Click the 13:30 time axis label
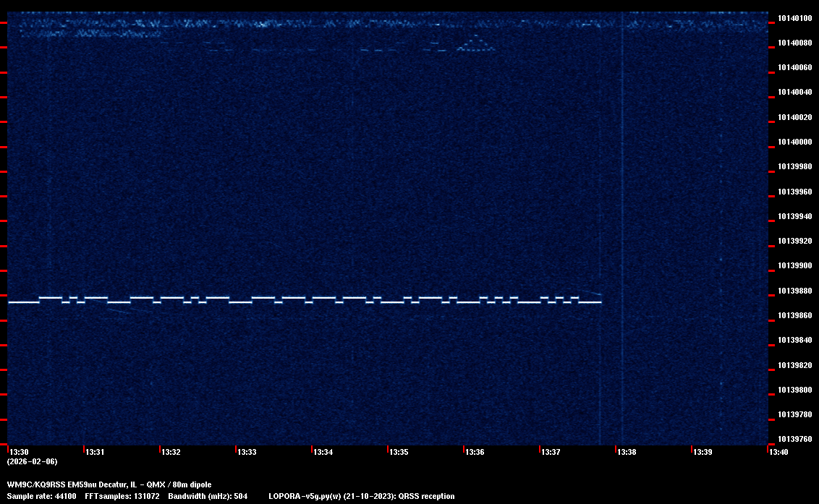This screenshot has height=504, width=819. 20,452
